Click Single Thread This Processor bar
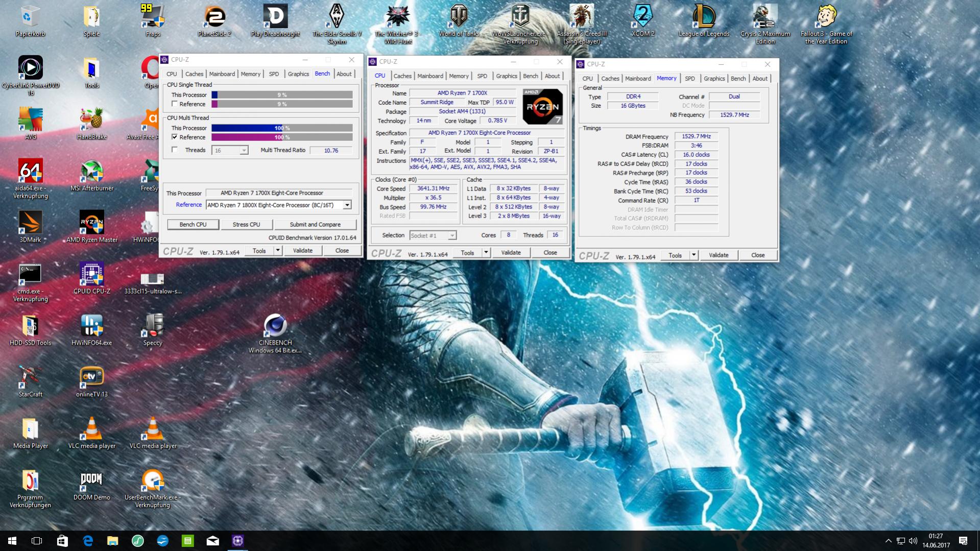 point(282,94)
